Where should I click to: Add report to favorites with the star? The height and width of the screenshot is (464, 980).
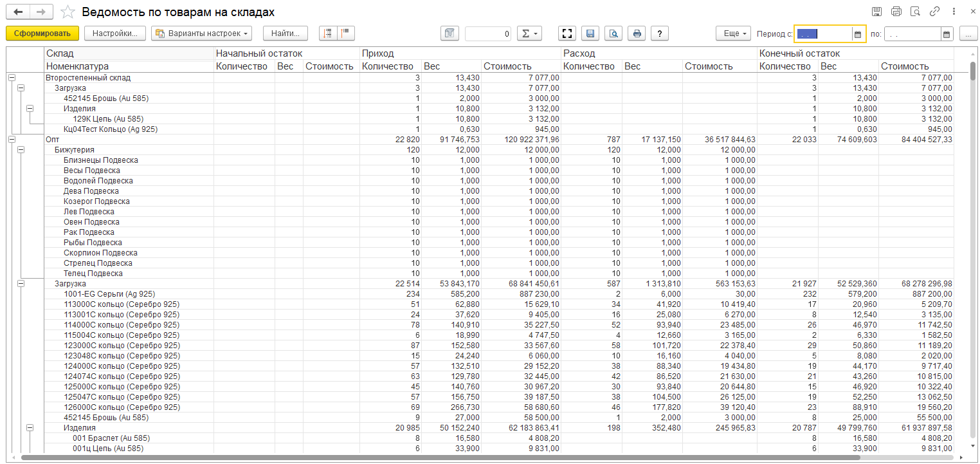[66, 12]
